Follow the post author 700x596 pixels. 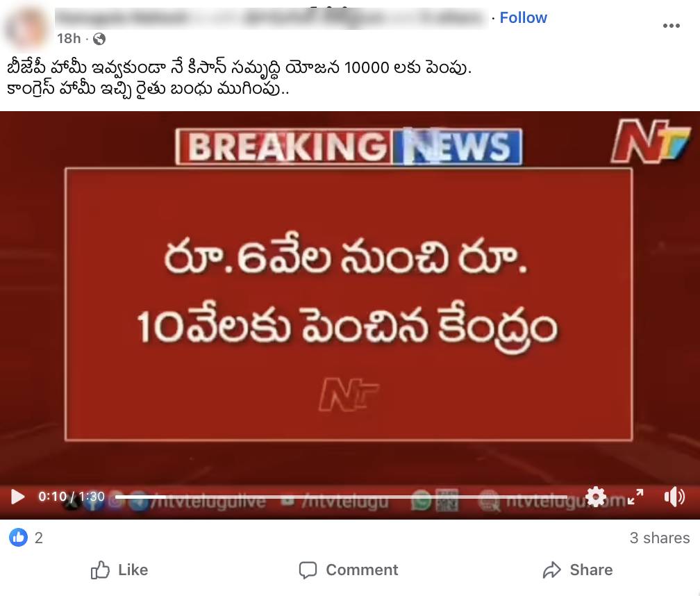[523, 18]
